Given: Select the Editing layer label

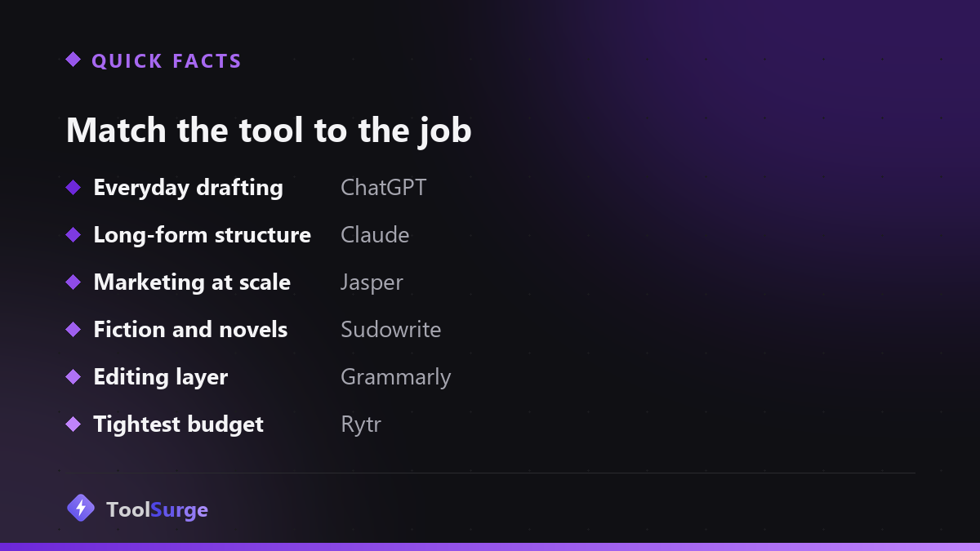Looking at the screenshot, I should [160, 377].
